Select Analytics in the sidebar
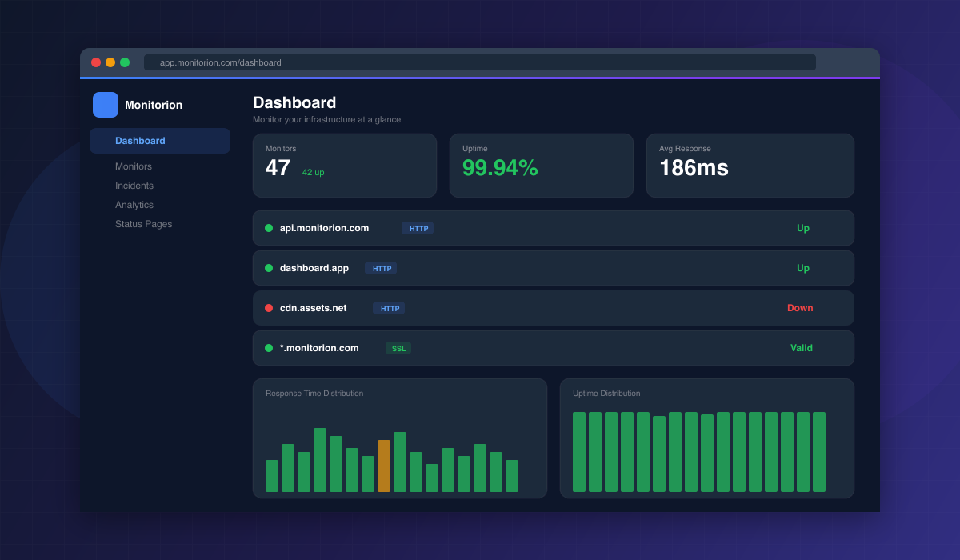This screenshot has height=560, width=960. click(x=134, y=205)
